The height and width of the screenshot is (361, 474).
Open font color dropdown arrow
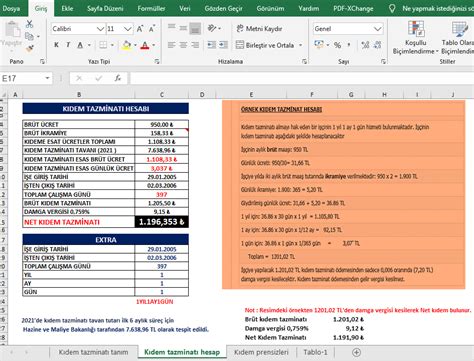coord(154,45)
